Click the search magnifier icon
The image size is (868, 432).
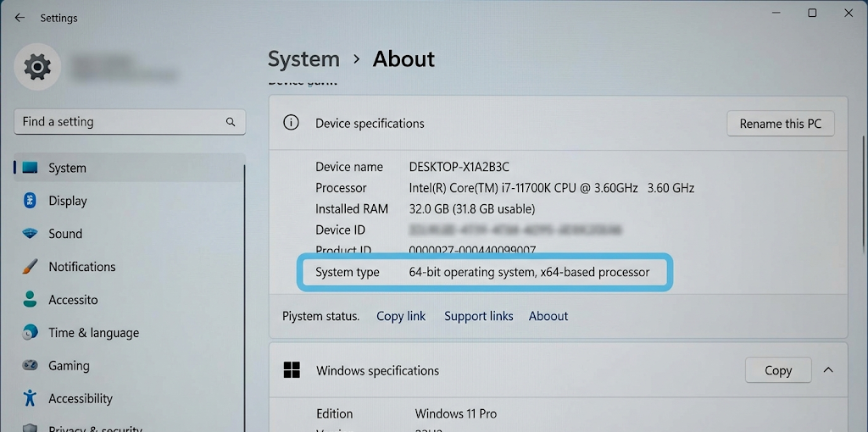[x=231, y=122]
